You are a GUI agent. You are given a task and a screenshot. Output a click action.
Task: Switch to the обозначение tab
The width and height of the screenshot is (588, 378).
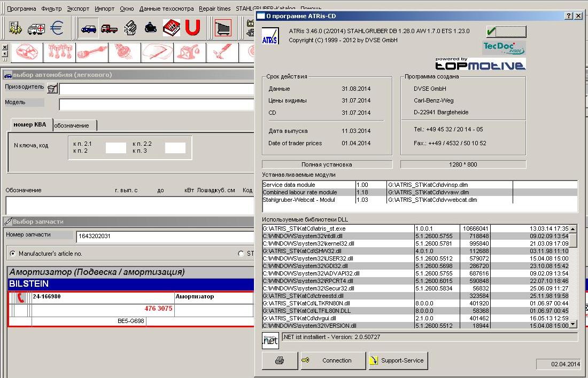point(74,125)
